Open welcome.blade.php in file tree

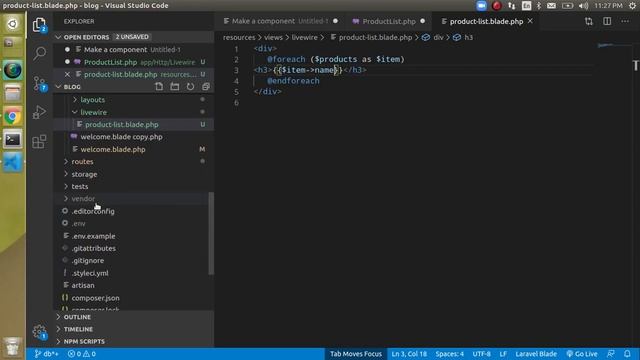(113, 149)
